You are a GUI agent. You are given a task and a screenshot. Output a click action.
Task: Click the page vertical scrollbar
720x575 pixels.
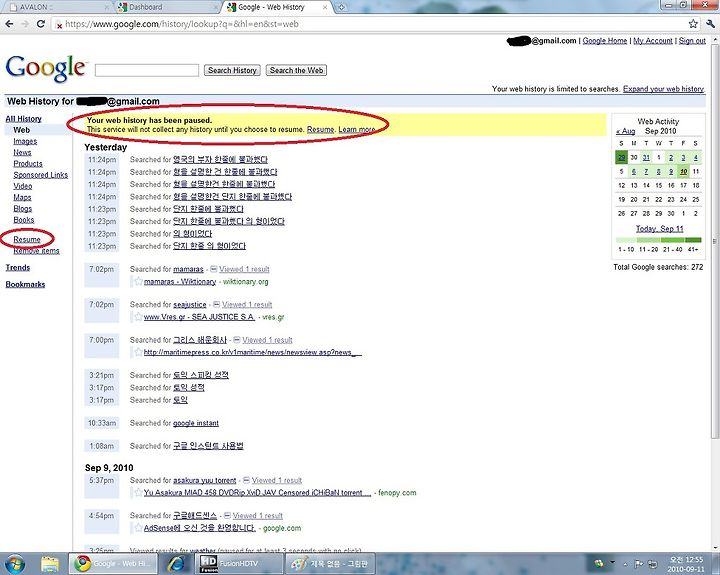[x=715, y=241]
